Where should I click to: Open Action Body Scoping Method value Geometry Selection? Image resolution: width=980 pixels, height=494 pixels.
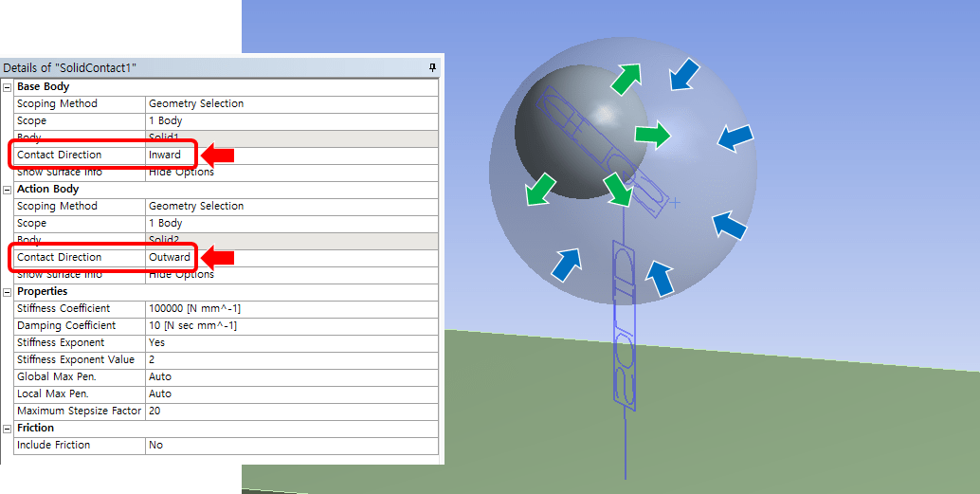pos(291,207)
